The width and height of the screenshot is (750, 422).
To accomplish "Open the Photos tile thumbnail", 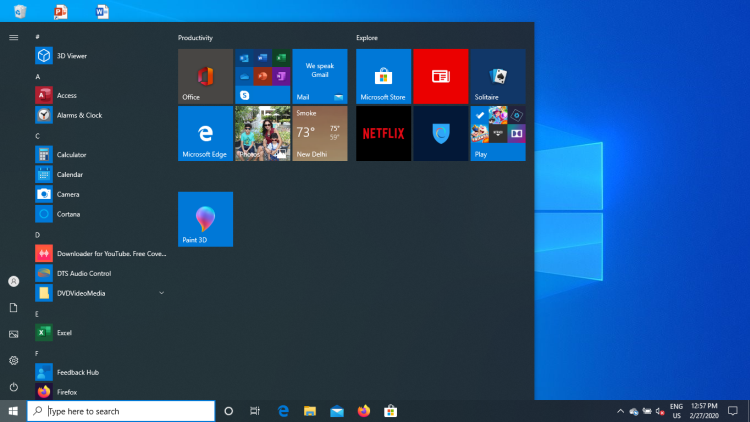I will [x=262, y=133].
